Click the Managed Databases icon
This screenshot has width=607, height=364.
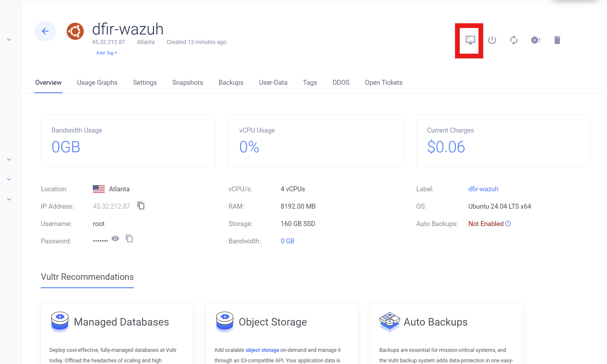(x=60, y=322)
